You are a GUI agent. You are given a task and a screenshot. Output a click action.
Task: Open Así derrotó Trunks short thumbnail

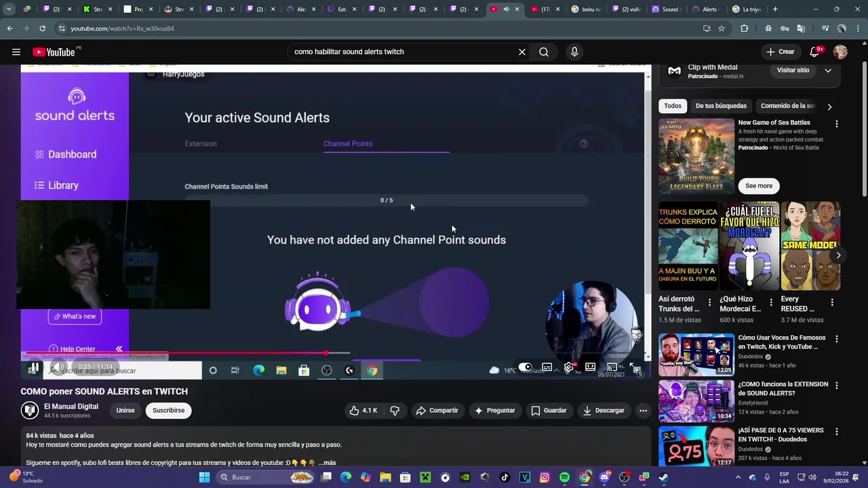point(688,245)
